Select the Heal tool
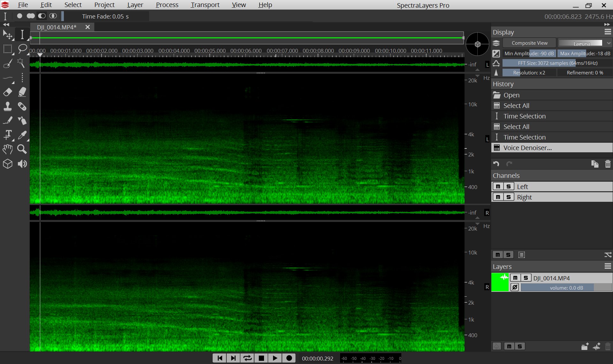Viewport: 613px width, 364px height. point(22,106)
